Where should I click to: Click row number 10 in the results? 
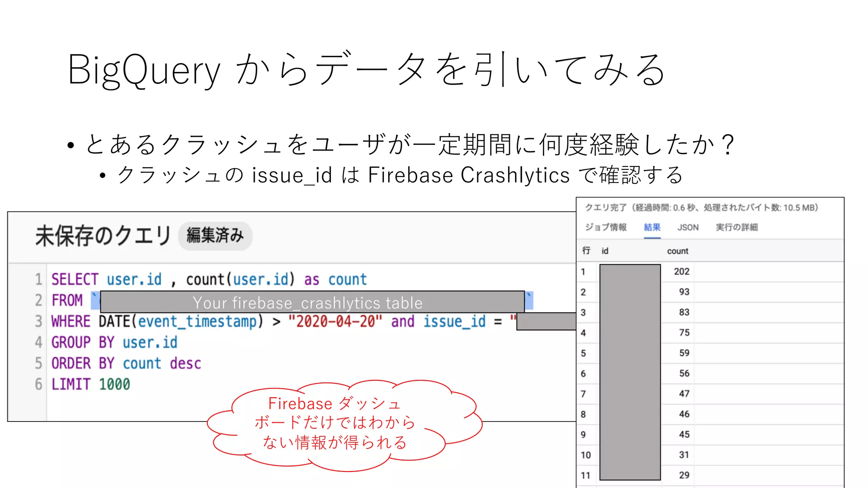pos(586,455)
